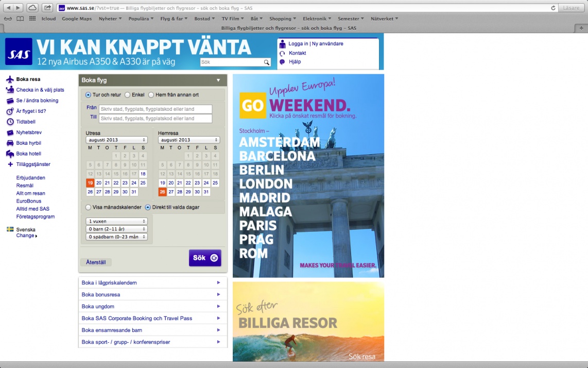The height and width of the screenshot is (368, 588).
Task: Open the Google Maps bookmark
Action: (x=77, y=19)
